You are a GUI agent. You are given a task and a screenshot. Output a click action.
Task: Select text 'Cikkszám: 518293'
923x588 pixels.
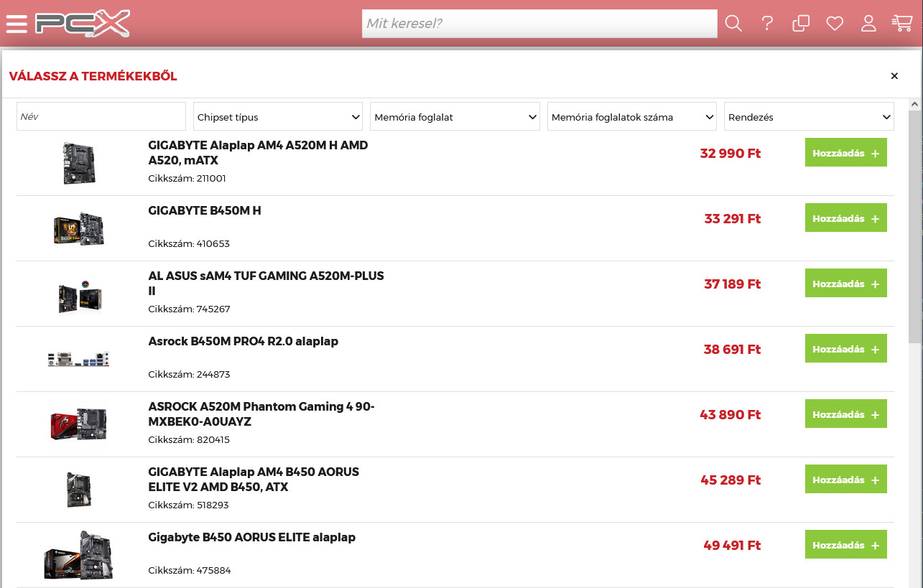tap(188, 505)
